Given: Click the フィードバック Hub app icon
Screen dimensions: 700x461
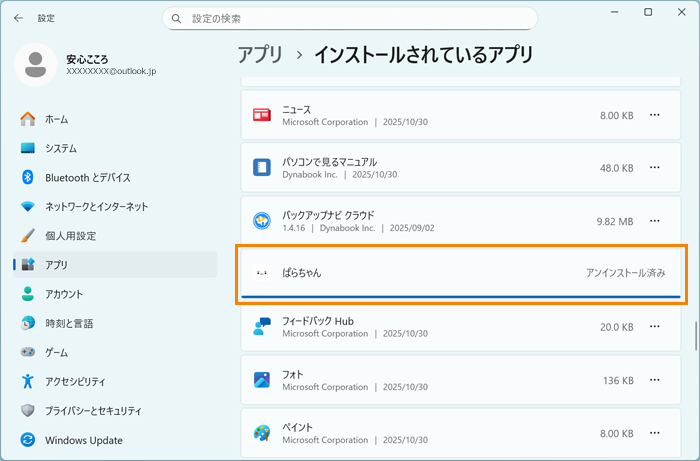Looking at the screenshot, I should (262, 327).
